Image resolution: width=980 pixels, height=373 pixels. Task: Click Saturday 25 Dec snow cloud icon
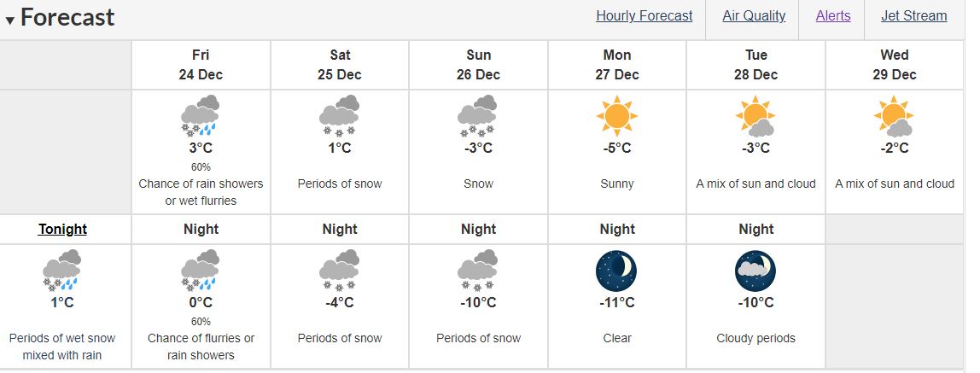point(340,115)
